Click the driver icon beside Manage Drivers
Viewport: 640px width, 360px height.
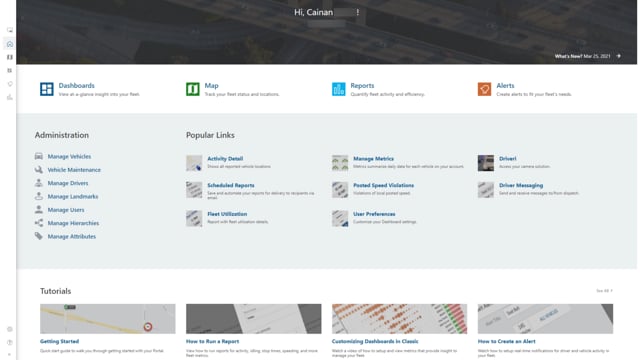pos(39,183)
